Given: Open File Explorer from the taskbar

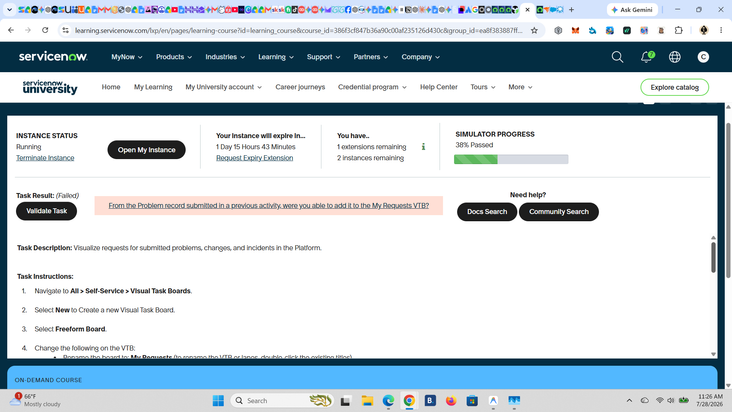Looking at the screenshot, I should click(367, 400).
